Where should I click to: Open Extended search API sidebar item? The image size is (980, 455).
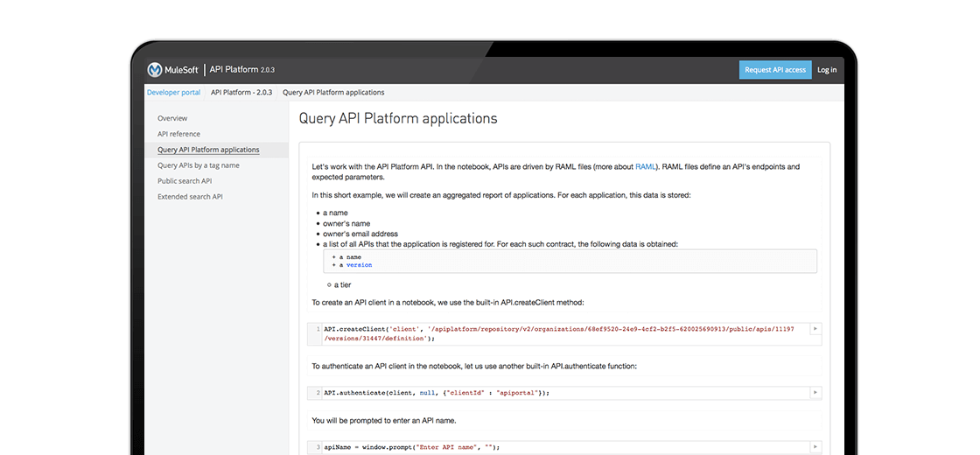[190, 197]
